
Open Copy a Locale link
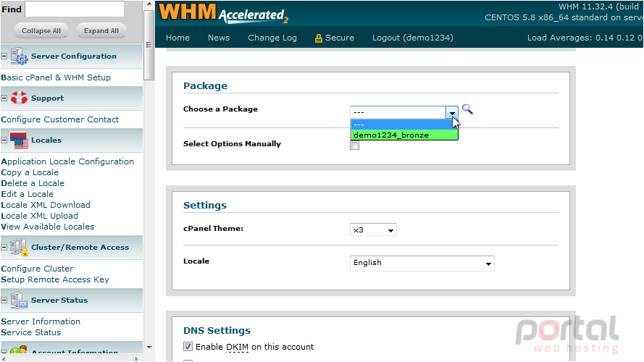tap(30, 172)
